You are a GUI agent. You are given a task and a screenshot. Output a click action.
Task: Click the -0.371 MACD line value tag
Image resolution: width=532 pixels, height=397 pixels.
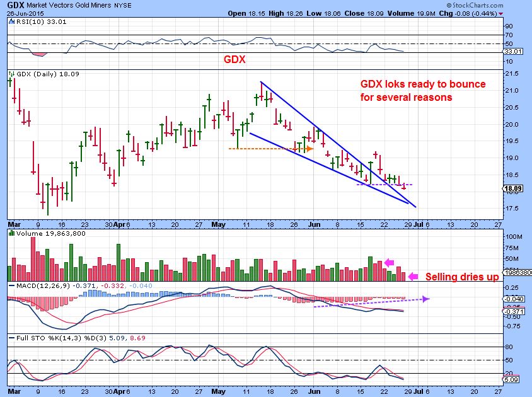514,311
